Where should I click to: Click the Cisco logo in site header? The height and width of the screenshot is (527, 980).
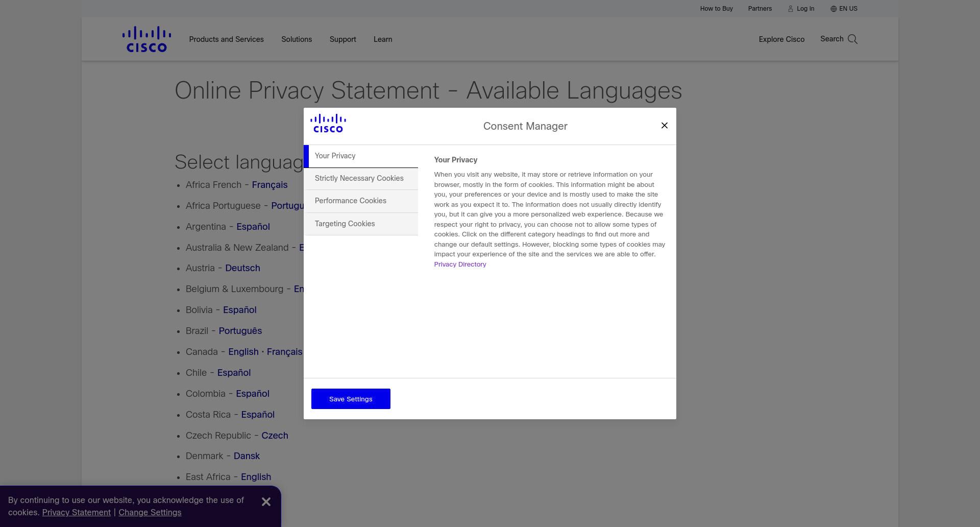pos(146,39)
